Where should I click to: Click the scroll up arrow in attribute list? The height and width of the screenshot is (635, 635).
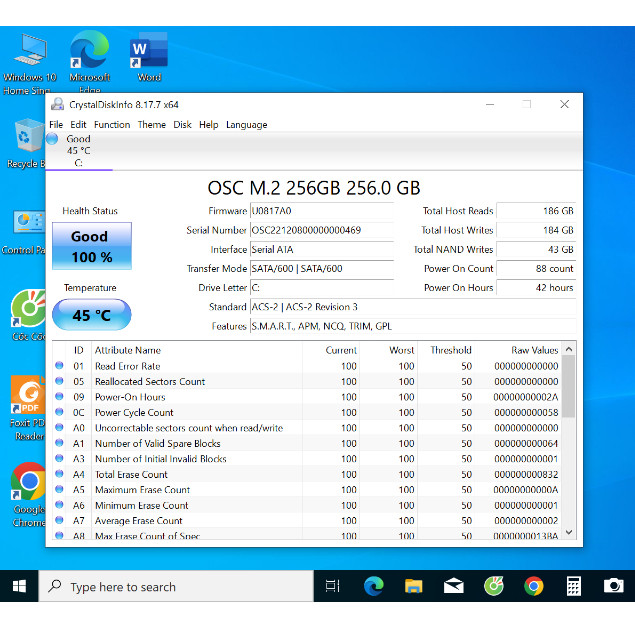click(569, 349)
